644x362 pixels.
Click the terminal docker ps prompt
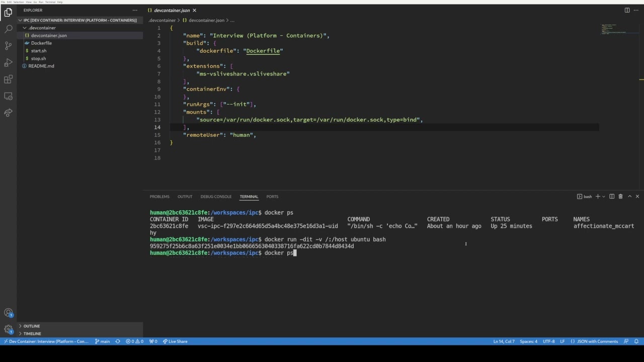point(222,253)
